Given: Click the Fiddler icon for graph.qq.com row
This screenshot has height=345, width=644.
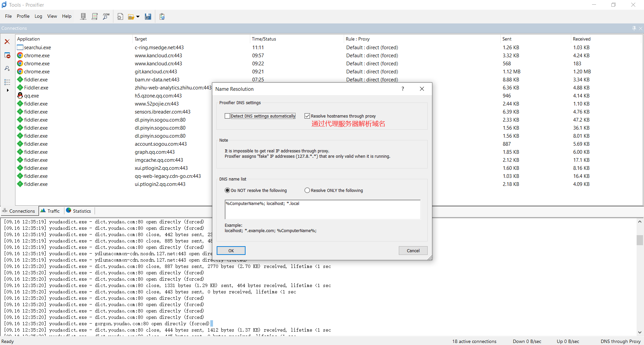Looking at the screenshot, I should [x=20, y=152].
